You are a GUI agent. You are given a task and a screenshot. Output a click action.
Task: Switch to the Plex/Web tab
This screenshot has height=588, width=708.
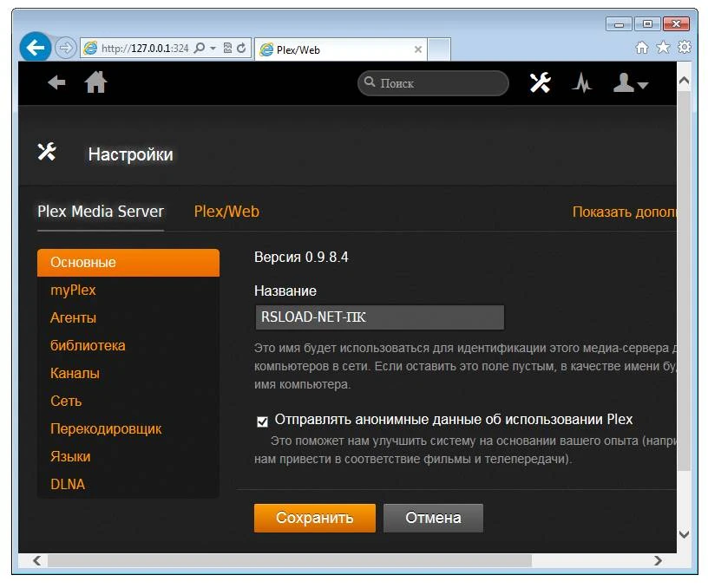click(x=226, y=212)
